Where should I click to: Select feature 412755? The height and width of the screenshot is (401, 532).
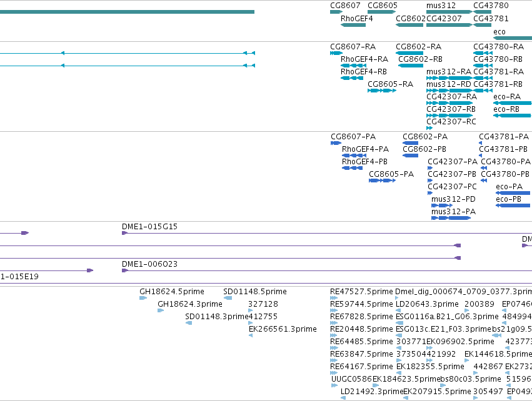click(263, 317)
